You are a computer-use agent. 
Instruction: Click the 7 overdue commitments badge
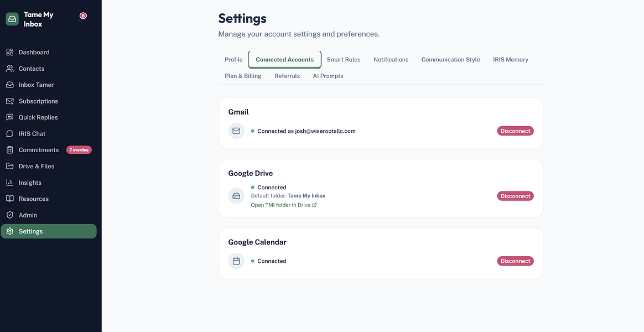coord(79,150)
